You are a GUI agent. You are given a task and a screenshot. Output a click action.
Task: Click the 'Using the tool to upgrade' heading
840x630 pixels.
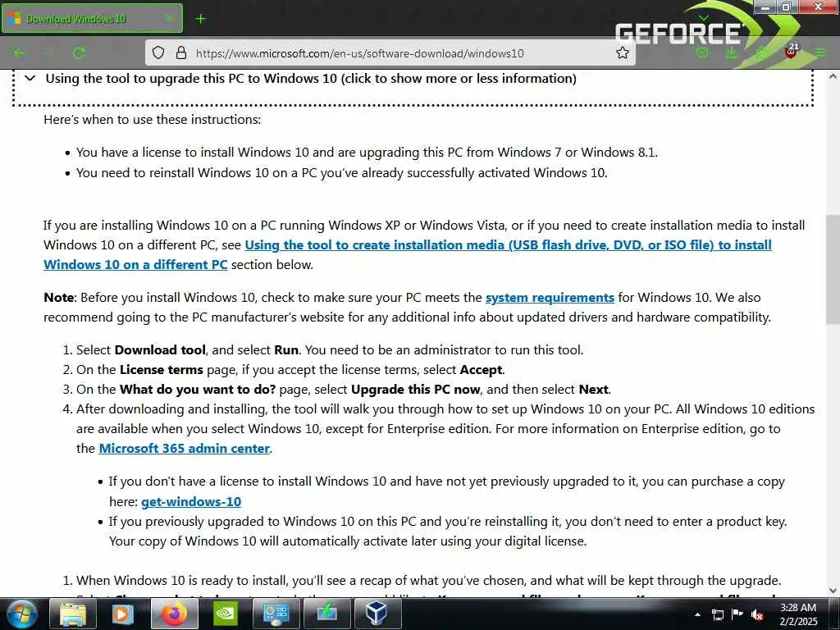click(x=311, y=78)
